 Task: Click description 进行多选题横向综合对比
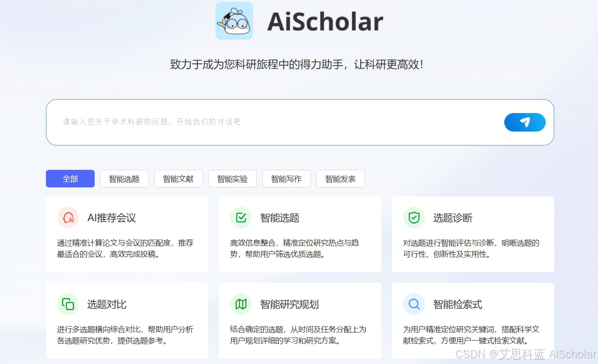tap(125, 335)
